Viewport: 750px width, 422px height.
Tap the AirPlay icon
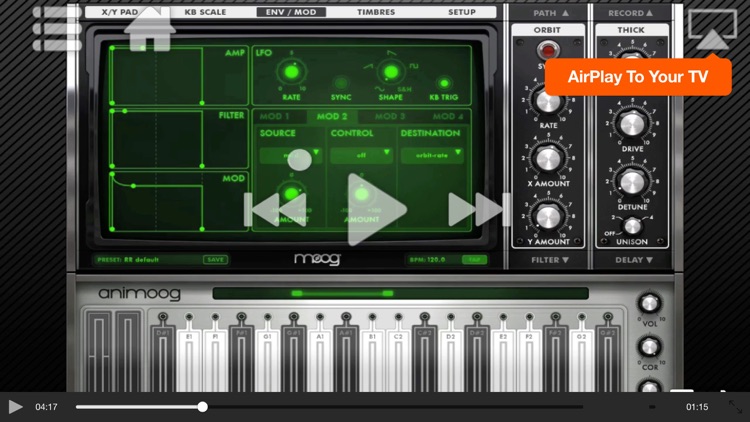coord(712,30)
